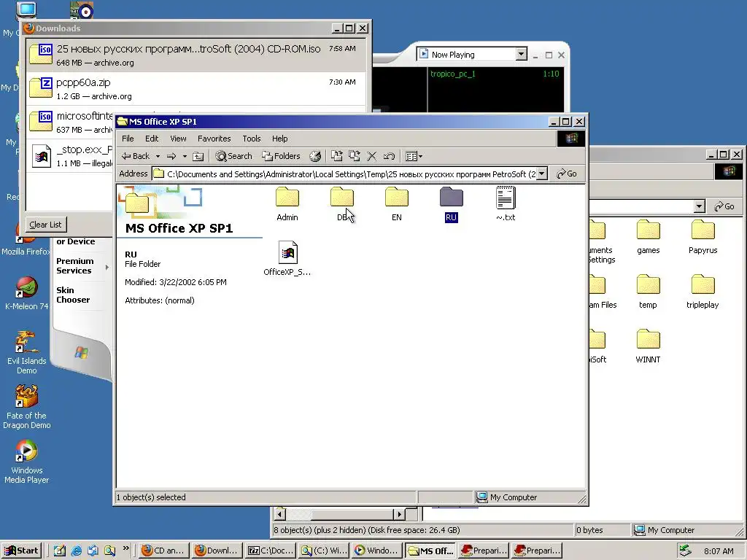Launch Fate of the Dragon Demo shortcut
This screenshot has width=747, height=560.
pos(27,408)
